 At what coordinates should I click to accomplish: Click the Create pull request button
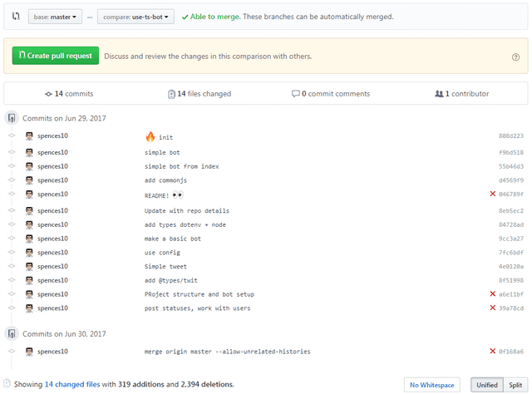click(x=56, y=56)
